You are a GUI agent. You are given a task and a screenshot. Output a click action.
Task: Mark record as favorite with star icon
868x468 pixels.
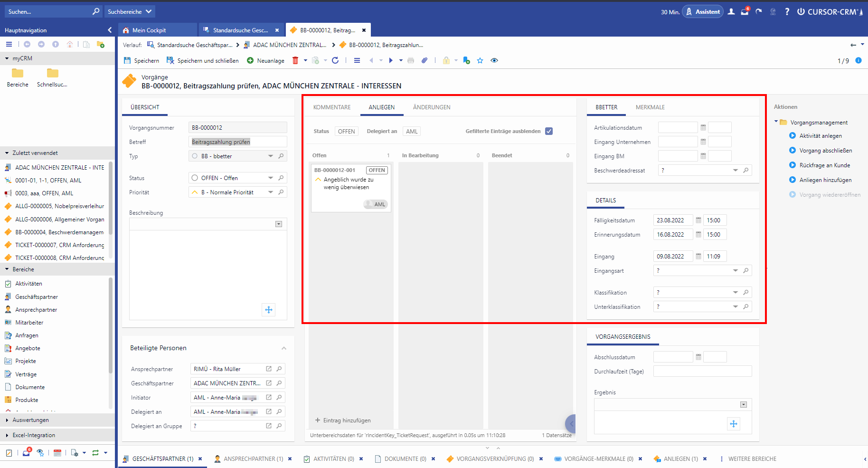480,60
